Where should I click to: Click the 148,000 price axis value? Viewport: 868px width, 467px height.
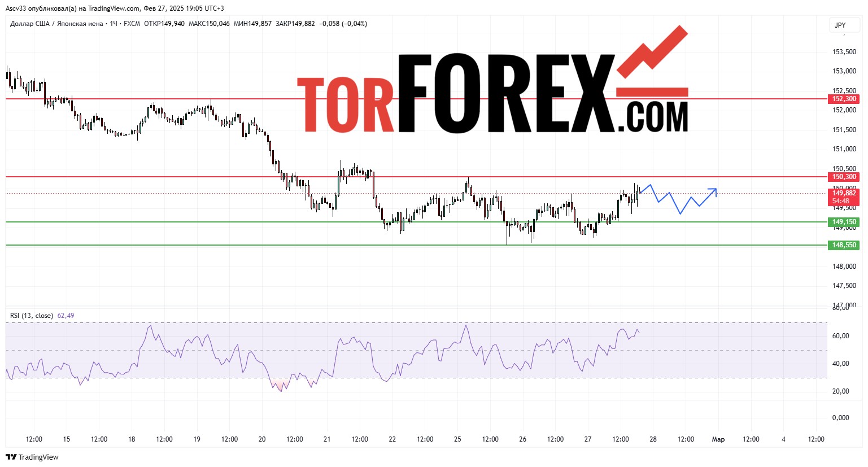point(844,267)
